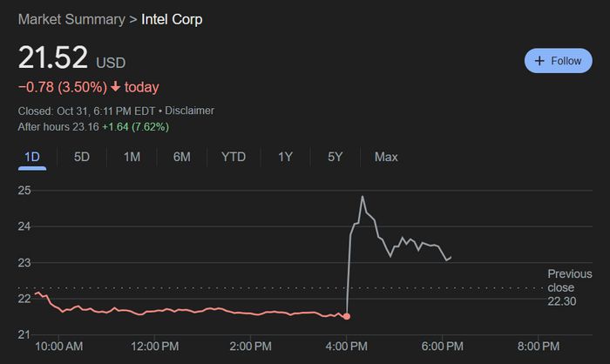The image size is (610, 364).
Task: Select the Max time range
Action: point(386,157)
